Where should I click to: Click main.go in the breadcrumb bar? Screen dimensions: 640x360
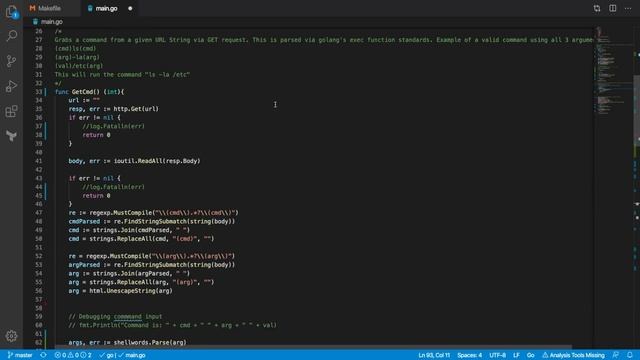click(52, 22)
